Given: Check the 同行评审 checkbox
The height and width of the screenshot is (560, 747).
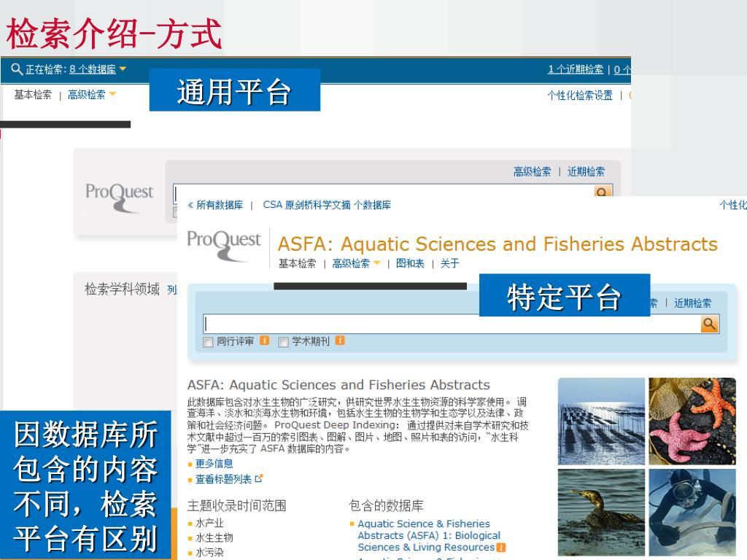Looking at the screenshot, I should pyautogui.click(x=208, y=342).
